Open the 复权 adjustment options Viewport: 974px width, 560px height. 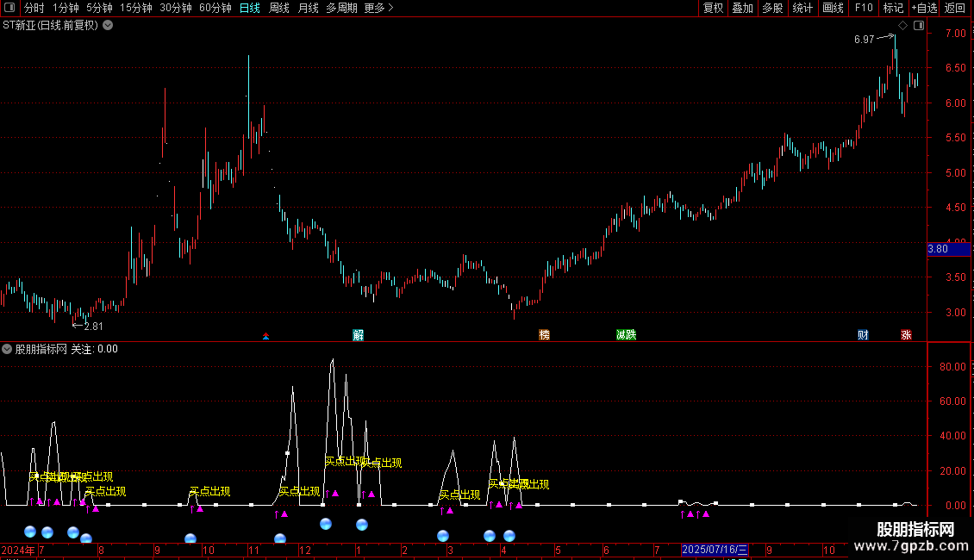point(713,8)
